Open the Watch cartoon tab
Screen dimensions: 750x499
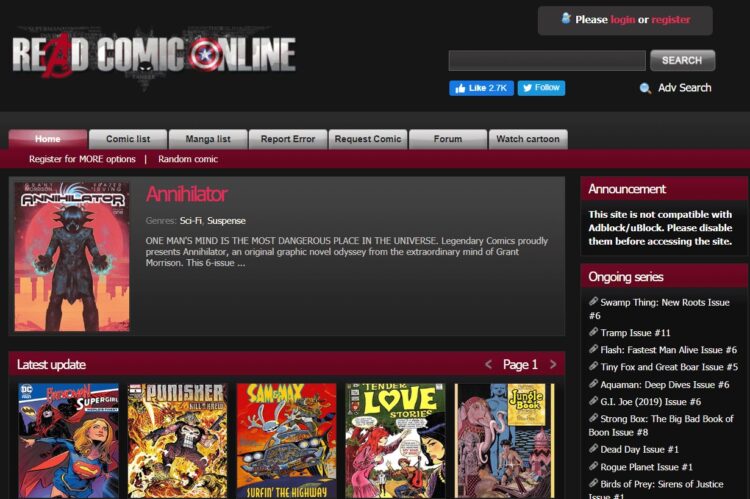click(x=528, y=139)
